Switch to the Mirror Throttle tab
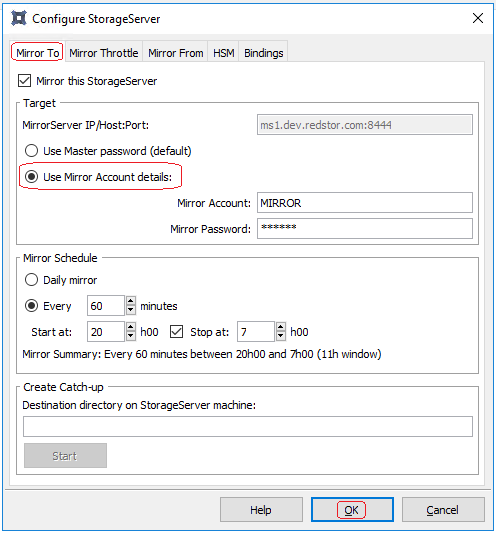496x535 pixels. [x=104, y=53]
